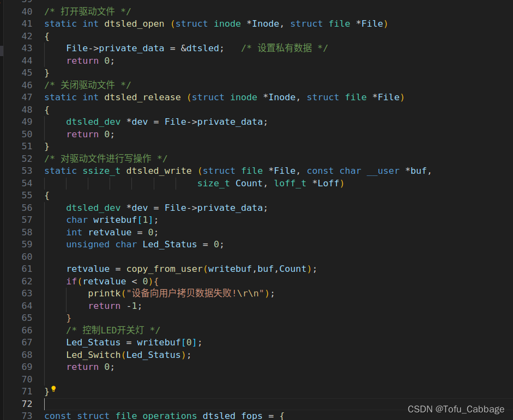Image resolution: width=513 pixels, height=420 pixels.
Task: Click the &dtsled reference on line 43
Action: tap(200, 48)
